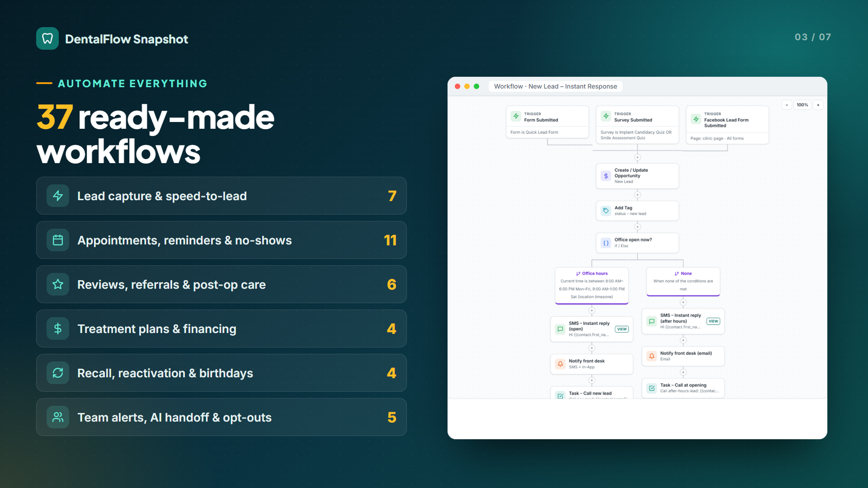Open Treatment plans & financing row
This screenshot has height=488, width=868.
coord(222,328)
